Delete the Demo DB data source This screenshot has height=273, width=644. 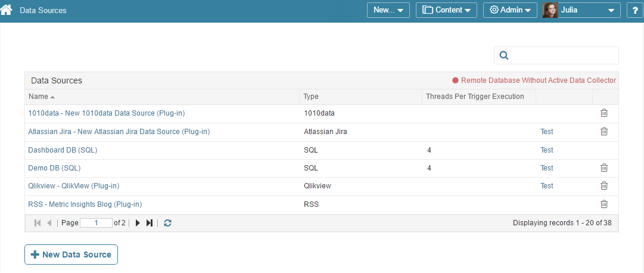(x=604, y=167)
